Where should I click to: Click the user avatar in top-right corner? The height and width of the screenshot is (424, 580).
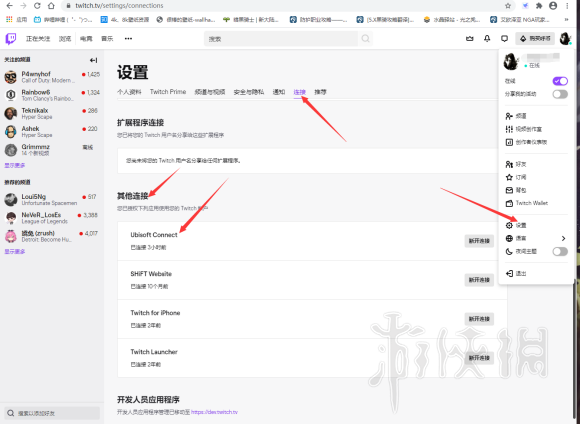pyautogui.click(x=565, y=38)
